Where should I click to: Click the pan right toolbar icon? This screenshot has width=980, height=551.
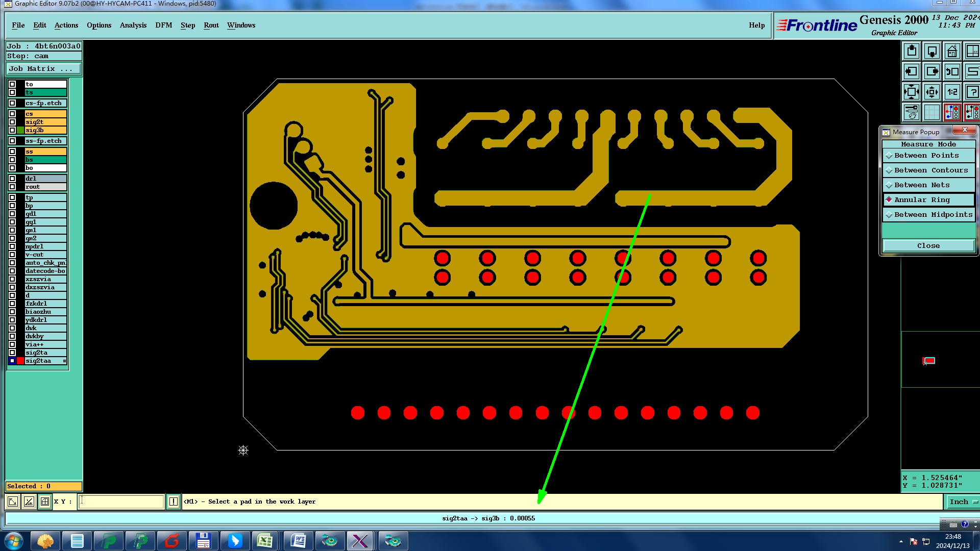932,71
